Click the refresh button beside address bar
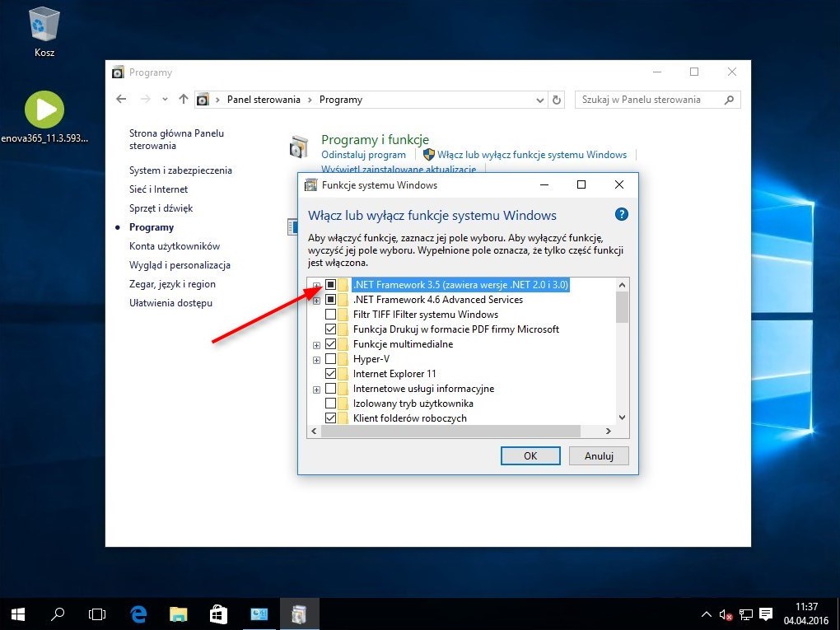Image resolution: width=840 pixels, height=630 pixels. coord(557,100)
